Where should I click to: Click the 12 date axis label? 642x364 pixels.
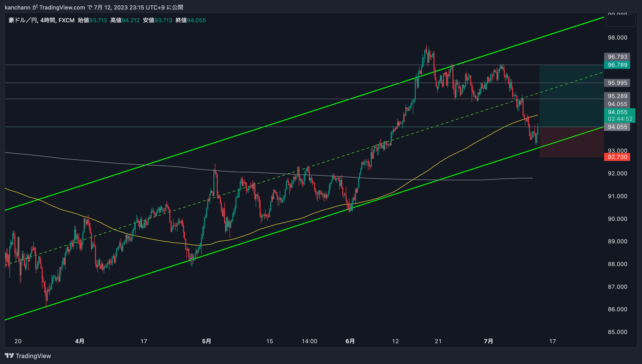(395, 341)
